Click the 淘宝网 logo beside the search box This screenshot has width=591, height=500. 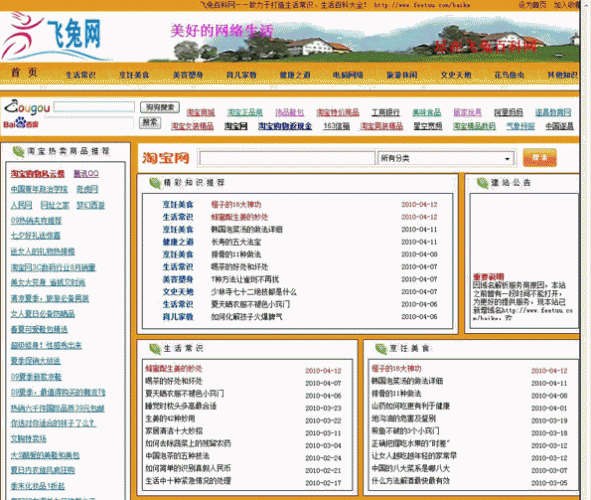click(165, 158)
